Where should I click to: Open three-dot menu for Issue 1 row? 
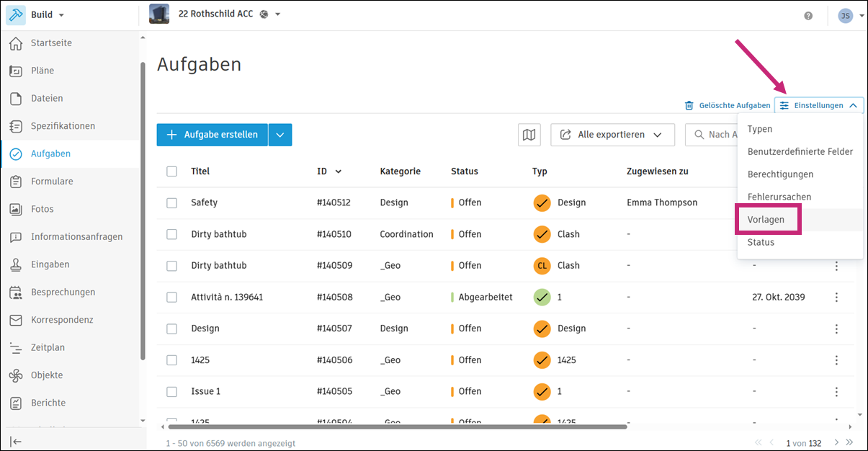(836, 391)
